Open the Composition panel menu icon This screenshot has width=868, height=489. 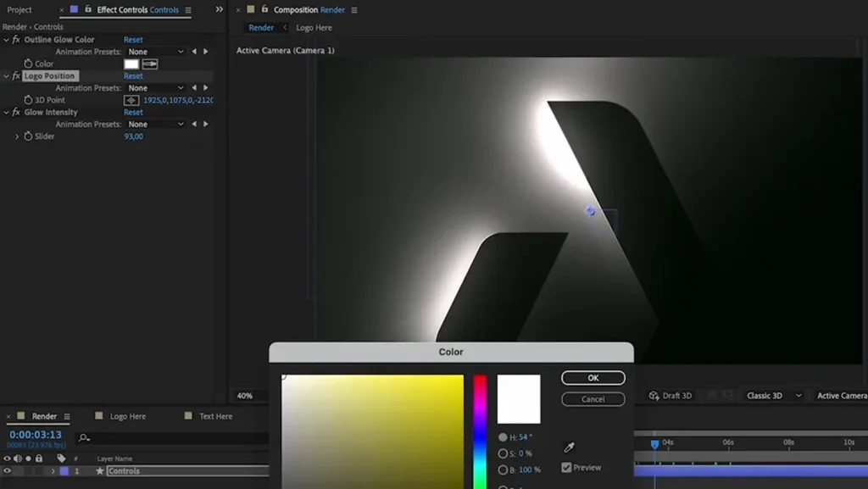[x=354, y=10]
